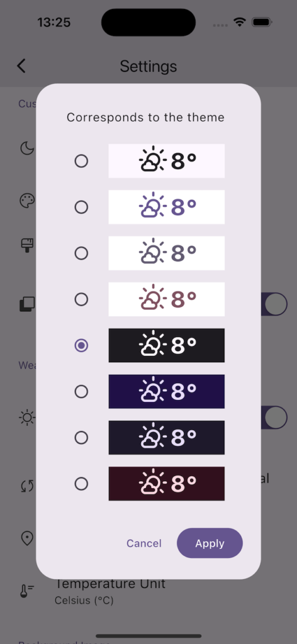Image resolution: width=297 pixels, height=644 pixels.
Task: Select the black-on-white theme radio button
Action: (x=81, y=161)
